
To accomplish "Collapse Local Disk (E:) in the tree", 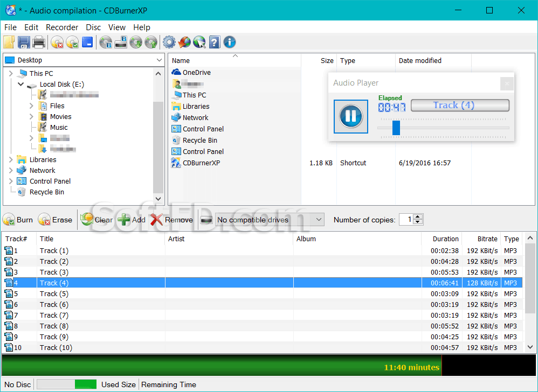I will 21,84.
